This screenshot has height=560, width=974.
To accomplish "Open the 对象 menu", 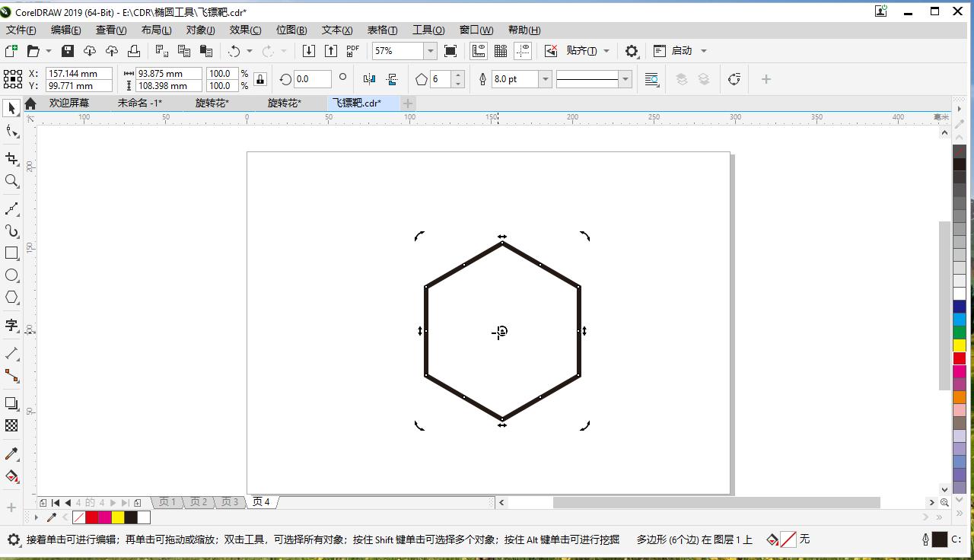I will [x=200, y=30].
